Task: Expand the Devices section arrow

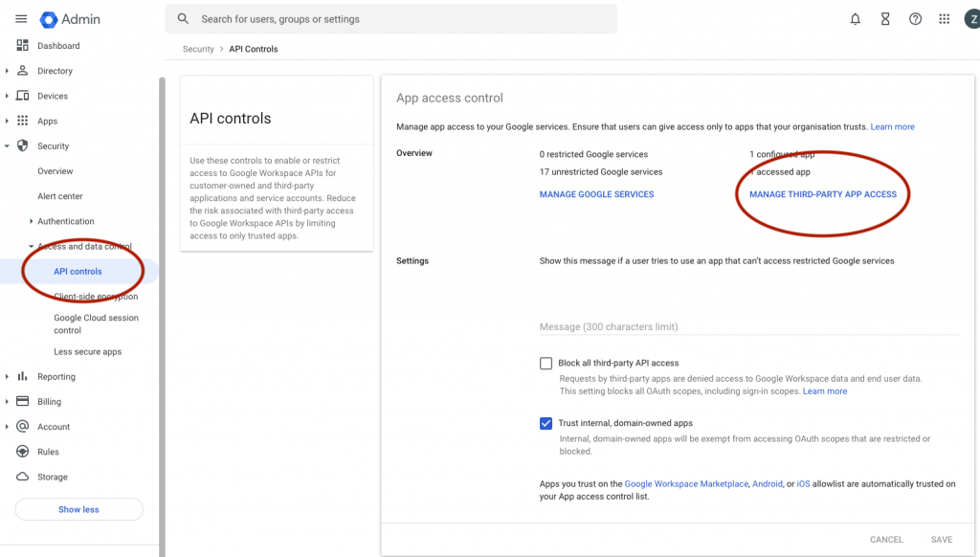Action: [x=7, y=96]
